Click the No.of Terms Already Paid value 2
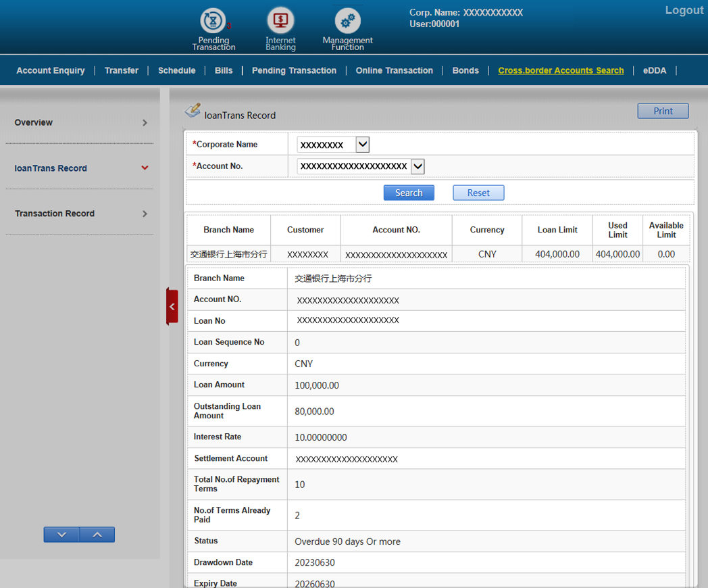708x588 pixels. point(297,515)
